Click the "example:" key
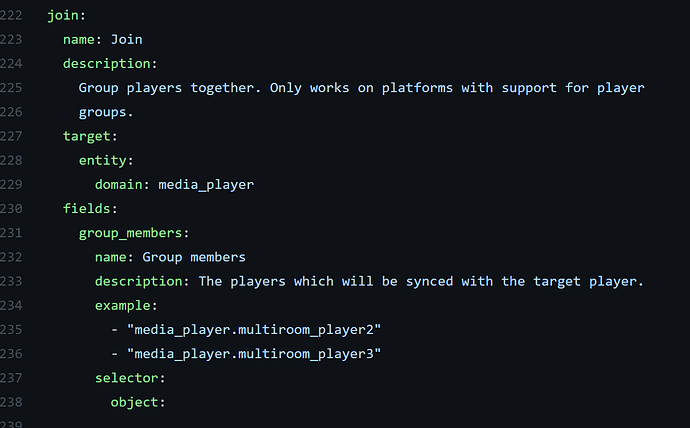Screen dimensions: 690x428 coord(126,305)
